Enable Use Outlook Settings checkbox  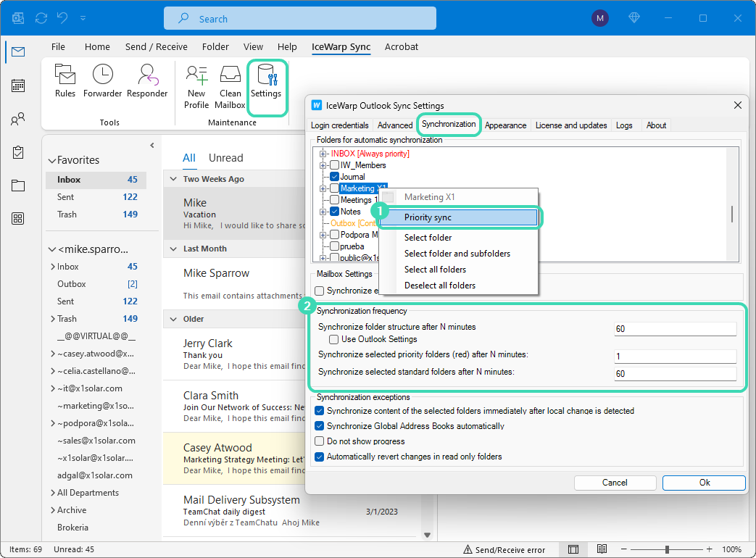334,339
